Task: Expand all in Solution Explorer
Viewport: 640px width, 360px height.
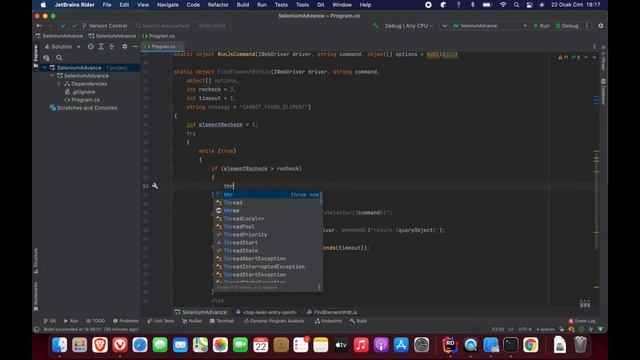Action: pyautogui.click(x=101, y=47)
